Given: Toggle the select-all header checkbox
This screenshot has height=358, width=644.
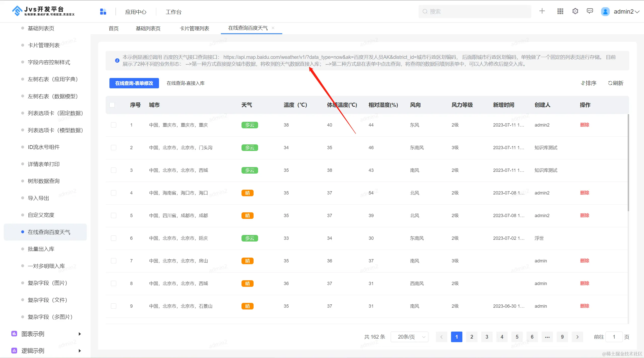Looking at the screenshot, I should 112,105.
